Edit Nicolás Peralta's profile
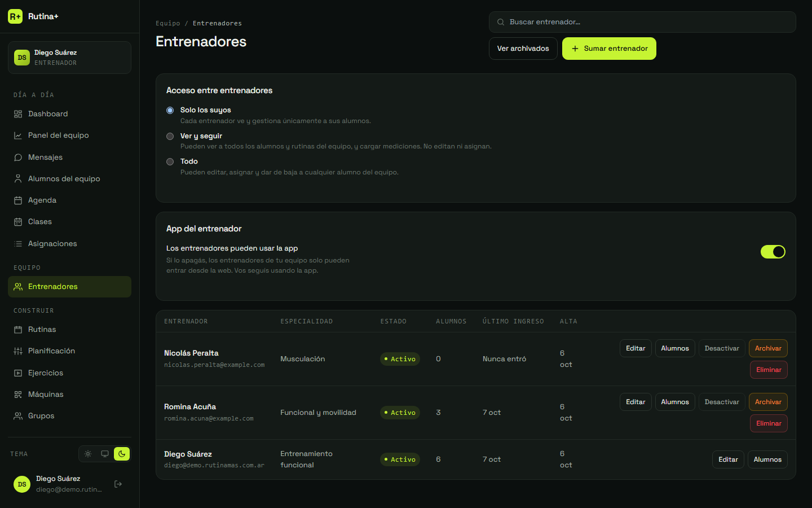 [x=636, y=348]
